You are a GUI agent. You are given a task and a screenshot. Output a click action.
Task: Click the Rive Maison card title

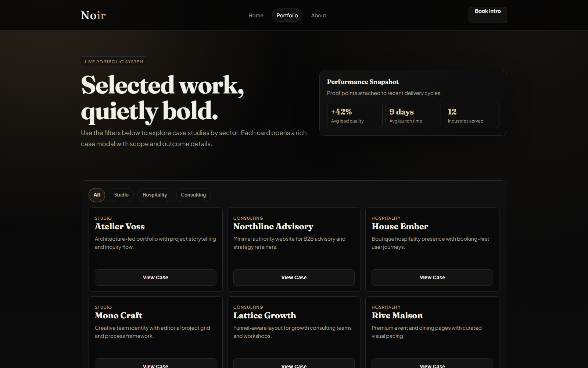pyautogui.click(x=397, y=315)
